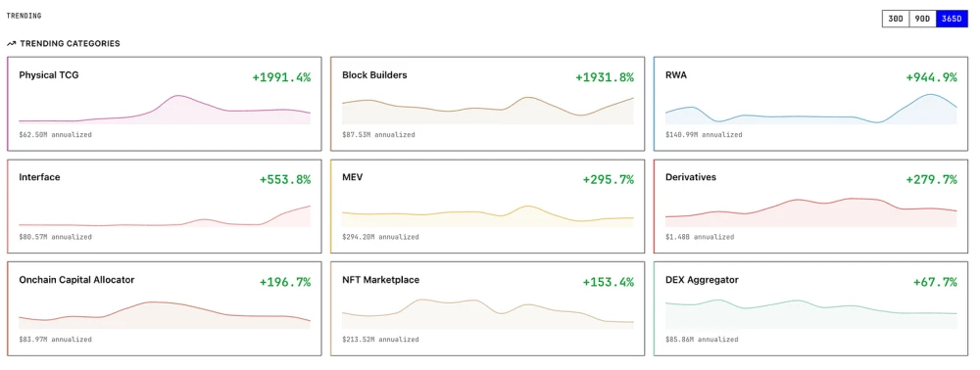Click the Derivatives red sparkline chart
The width and height of the screenshot is (980, 370).
(811, 212)
